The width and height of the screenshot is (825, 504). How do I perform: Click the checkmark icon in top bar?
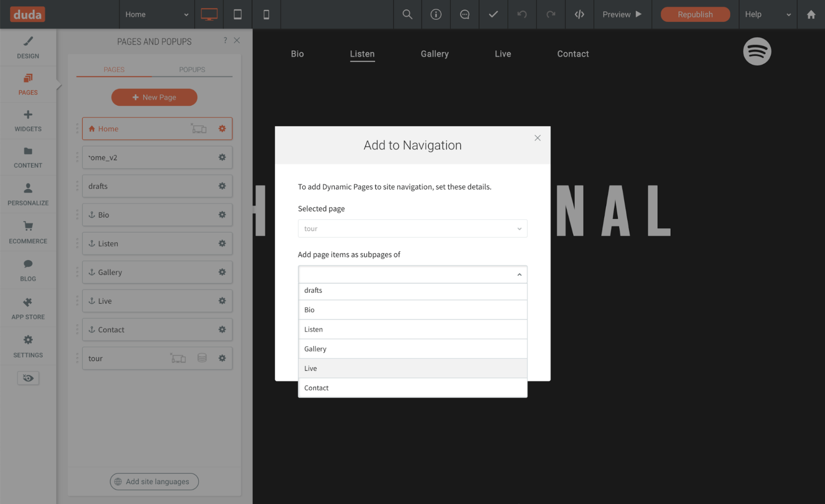(493, 14)
